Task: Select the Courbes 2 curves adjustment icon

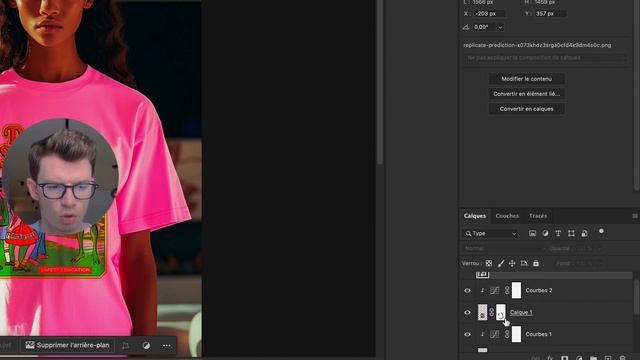Action: coord(494,291)
